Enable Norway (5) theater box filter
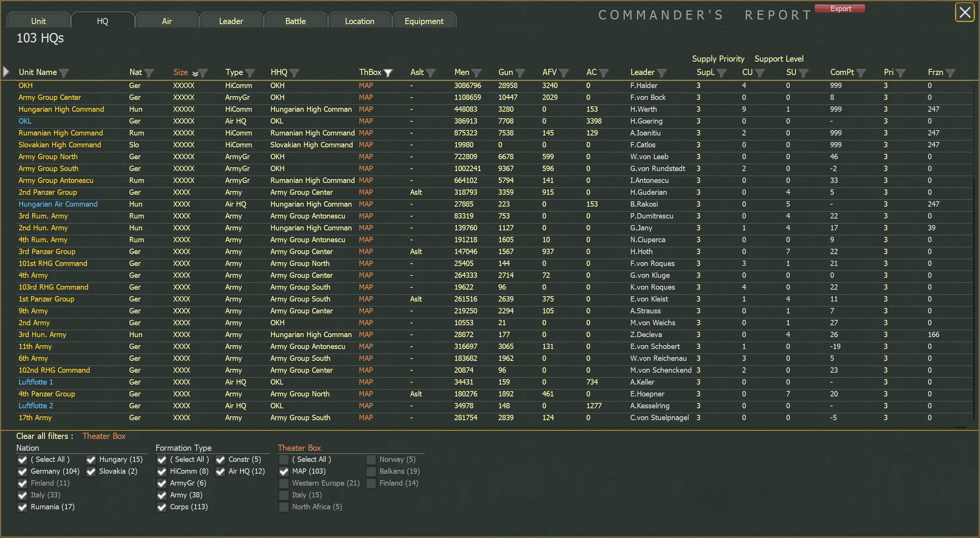This screenshot has height=538, width=980. (371, 460)
